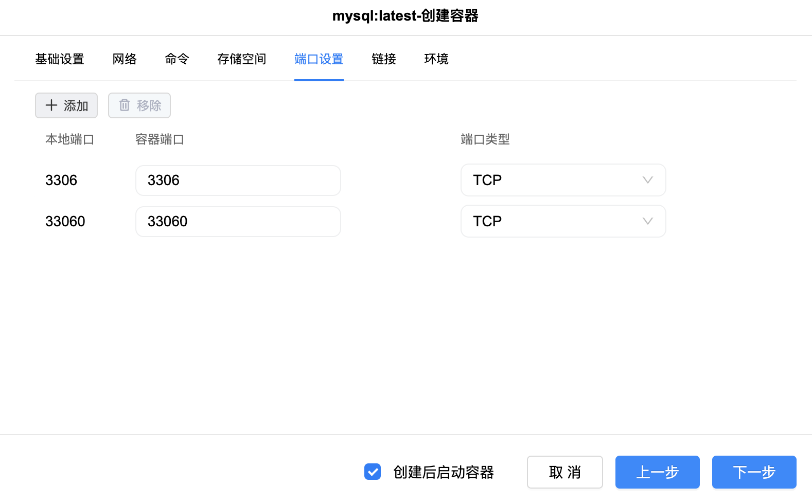Click the 取消 button
The width and height of the screenshot is (812, 504).
coord(564,472)
